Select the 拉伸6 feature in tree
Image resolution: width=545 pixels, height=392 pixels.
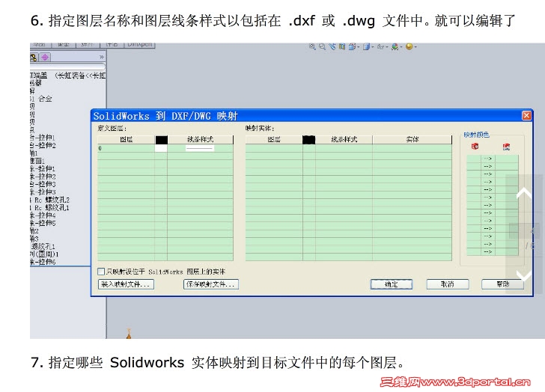point(43,262)
